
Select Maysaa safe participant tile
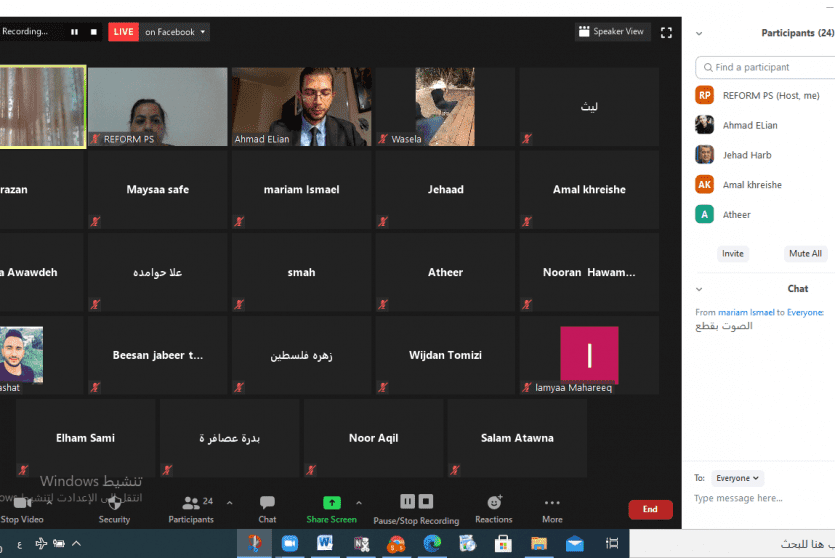158,190
